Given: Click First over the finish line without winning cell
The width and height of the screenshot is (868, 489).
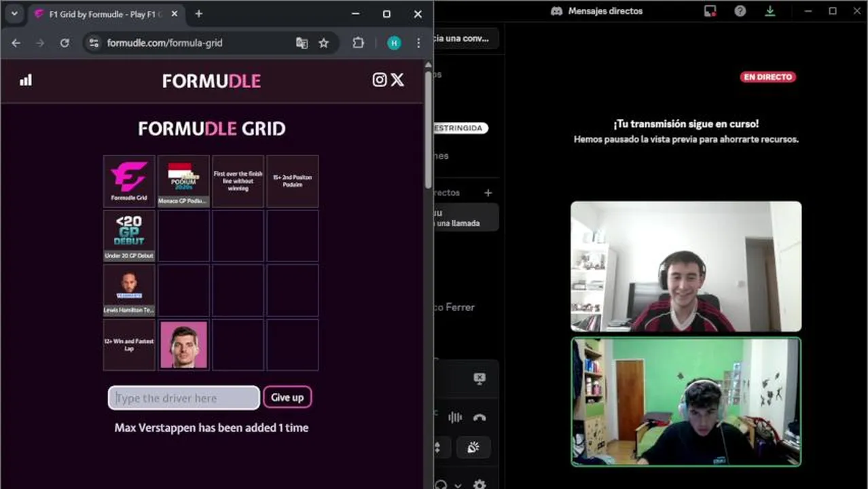Looking at the screenshot, I should click(x=238, y=181).
